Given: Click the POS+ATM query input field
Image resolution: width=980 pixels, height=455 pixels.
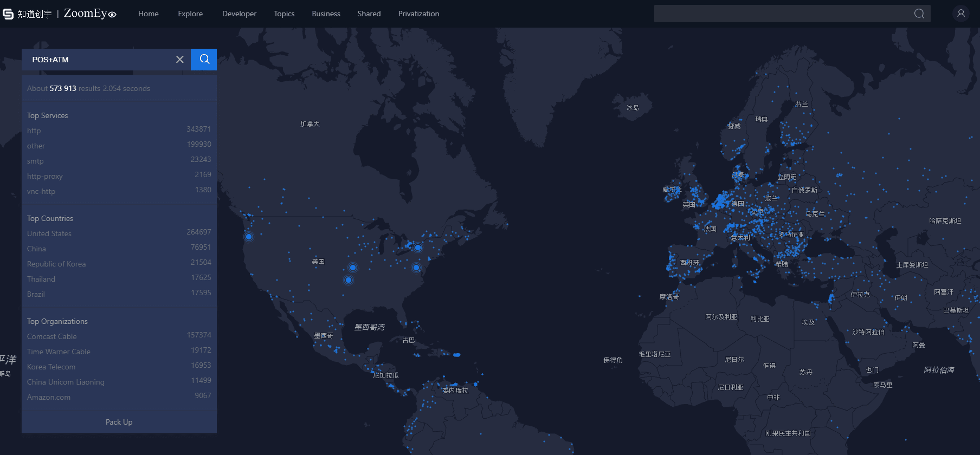Looking at the screenshot, I should click(x=98, y=60).
